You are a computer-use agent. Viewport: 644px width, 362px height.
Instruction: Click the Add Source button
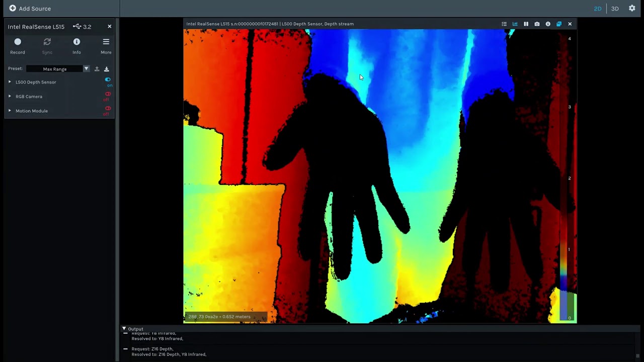pyautogui.click(x=30, y=9)
